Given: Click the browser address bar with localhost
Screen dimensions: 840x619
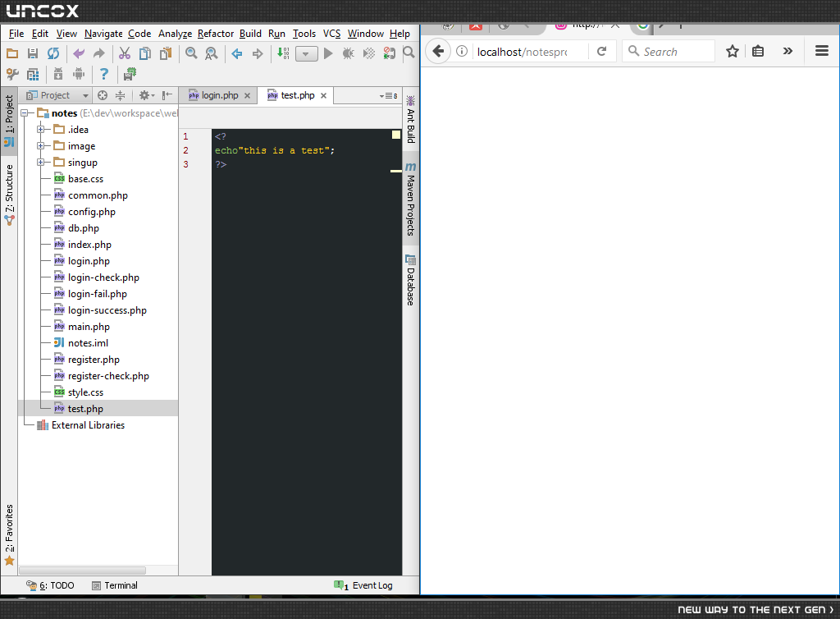Looking at the screenshot, I should 522,52.
